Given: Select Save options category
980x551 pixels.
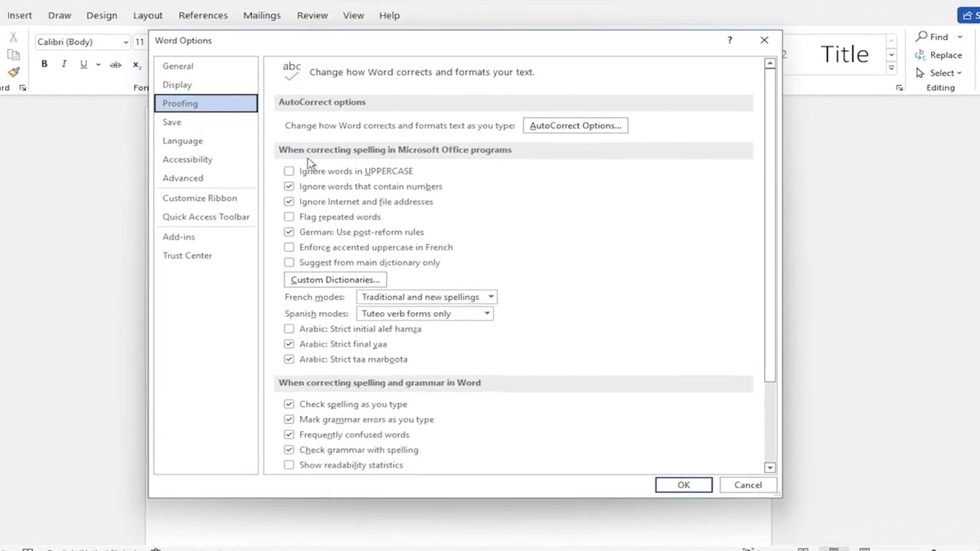Looking at the screenshot, I should (x=206, y=122).
